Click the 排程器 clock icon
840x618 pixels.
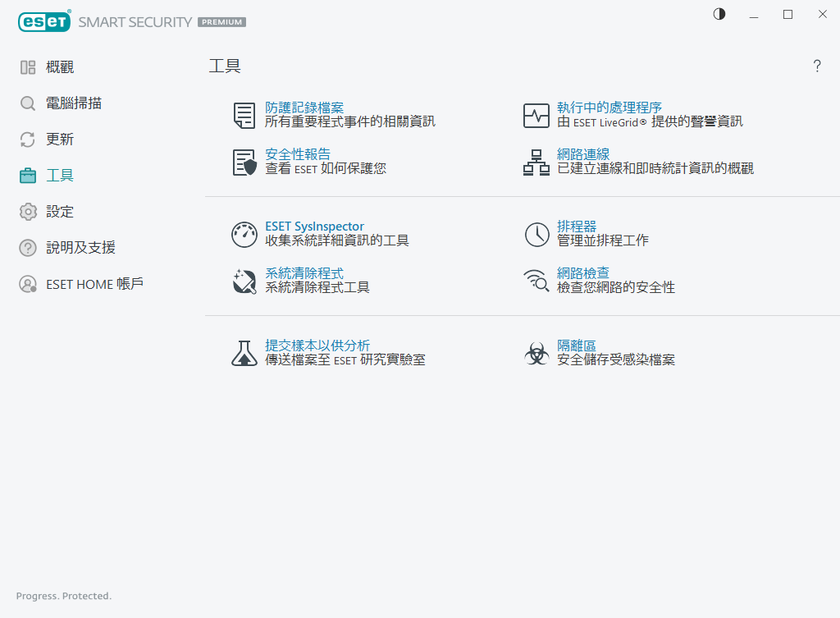coord(536,235)
